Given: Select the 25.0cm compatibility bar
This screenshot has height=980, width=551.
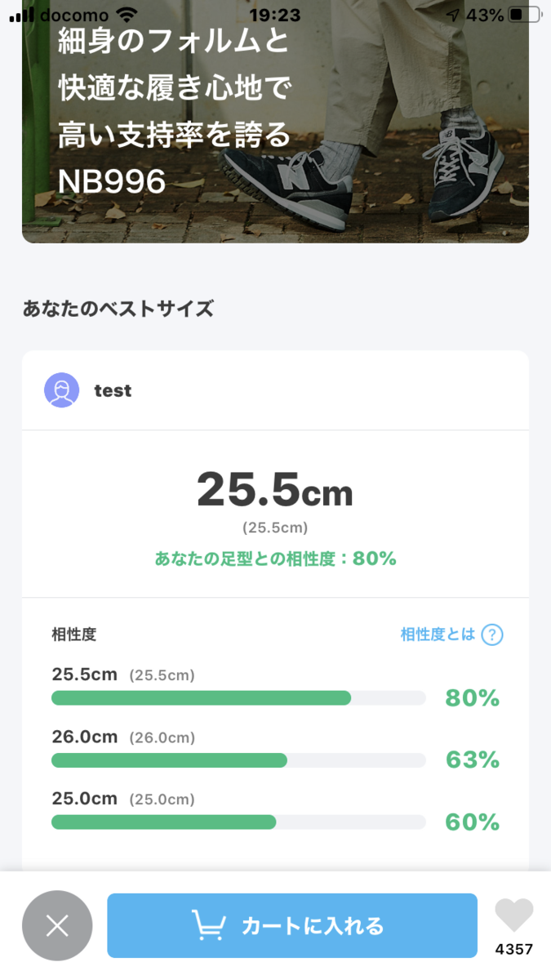Looking at the screenshot, I should [x=238, y=822].
